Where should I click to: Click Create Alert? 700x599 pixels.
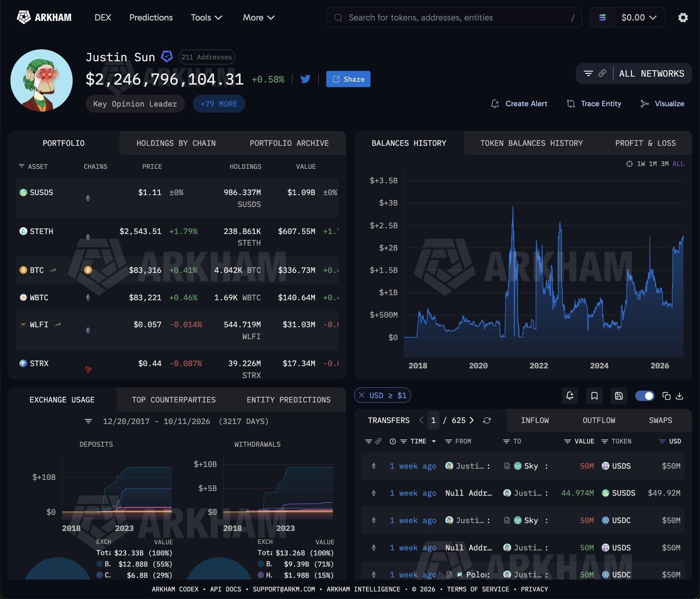519,104
